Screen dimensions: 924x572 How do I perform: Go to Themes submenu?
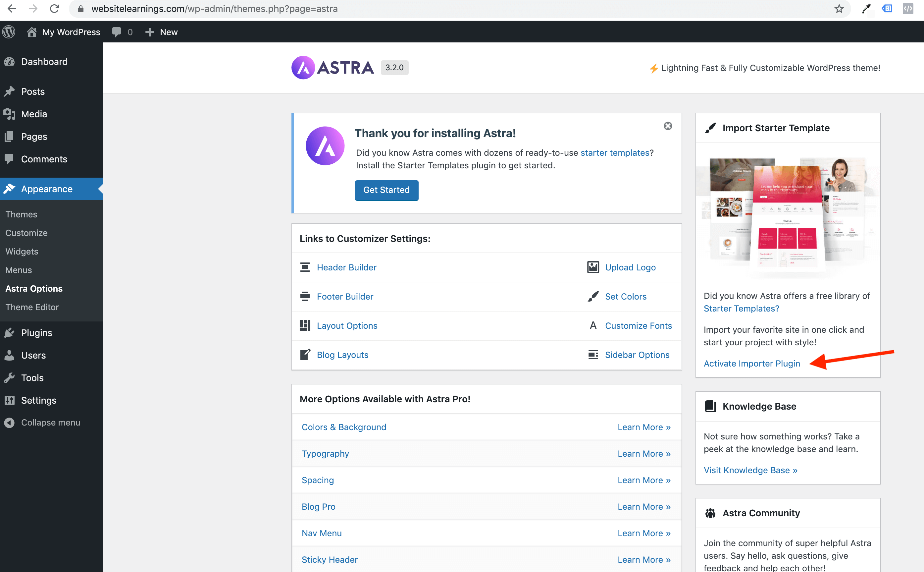coord(21,214)
